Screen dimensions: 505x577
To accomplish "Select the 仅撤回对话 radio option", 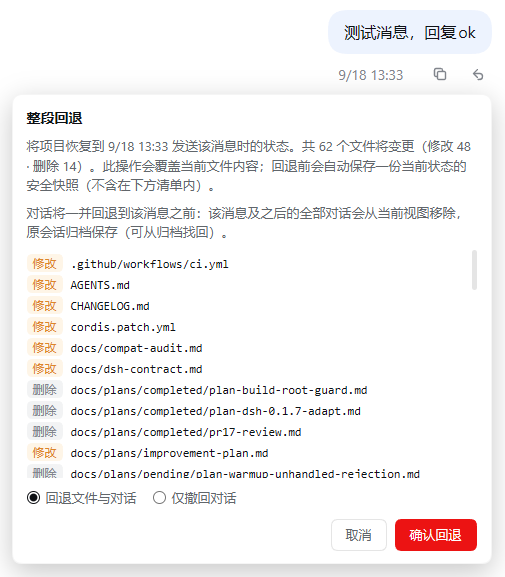I will coord(195,498).
